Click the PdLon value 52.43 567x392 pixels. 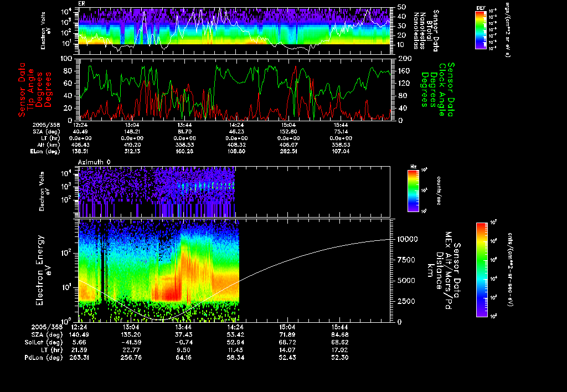(288, 358)
